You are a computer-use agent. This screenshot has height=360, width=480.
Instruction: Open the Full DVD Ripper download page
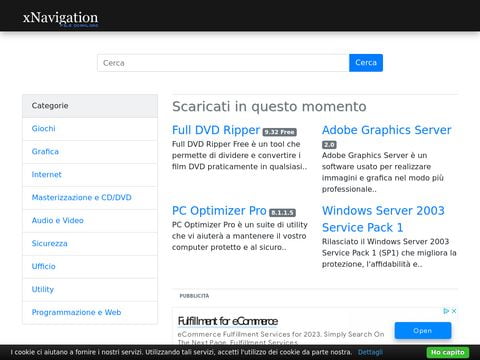(x=216, y=130)
